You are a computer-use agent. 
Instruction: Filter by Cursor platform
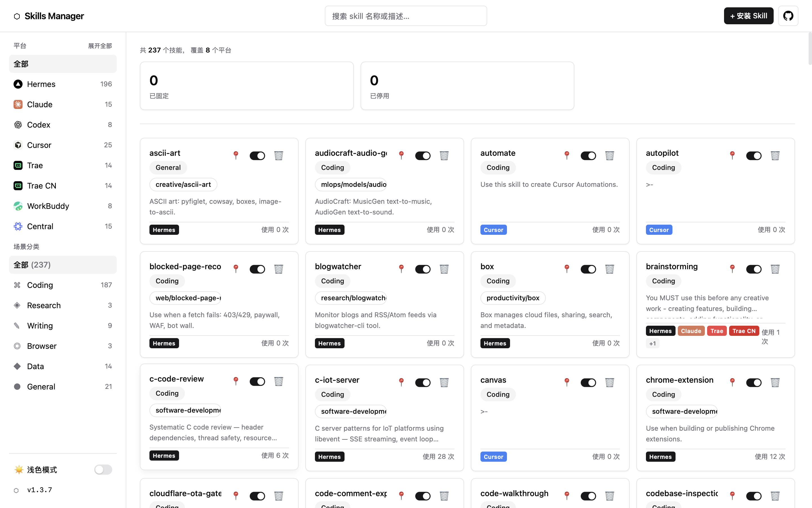63,145
